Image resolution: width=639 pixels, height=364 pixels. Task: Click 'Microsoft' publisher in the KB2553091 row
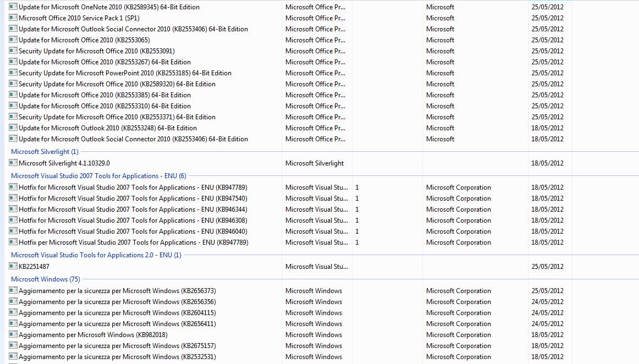click(x=440, y=51)
